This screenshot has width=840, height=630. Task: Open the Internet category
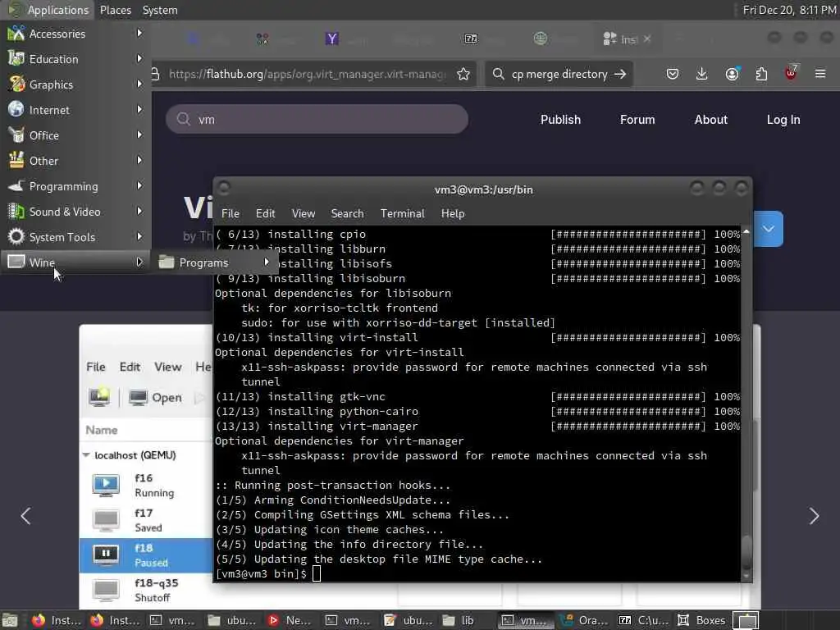pyautogui.click(x=75, y=110)
